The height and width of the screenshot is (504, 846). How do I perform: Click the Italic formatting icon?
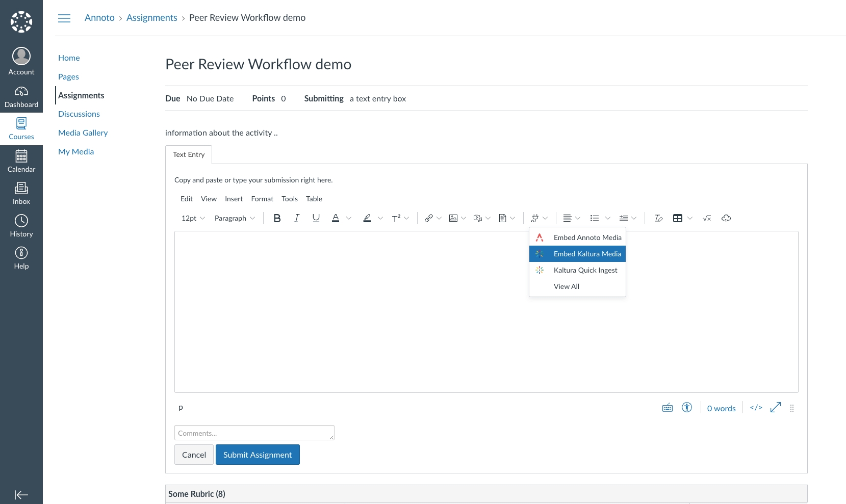click(x=296, y=218)
